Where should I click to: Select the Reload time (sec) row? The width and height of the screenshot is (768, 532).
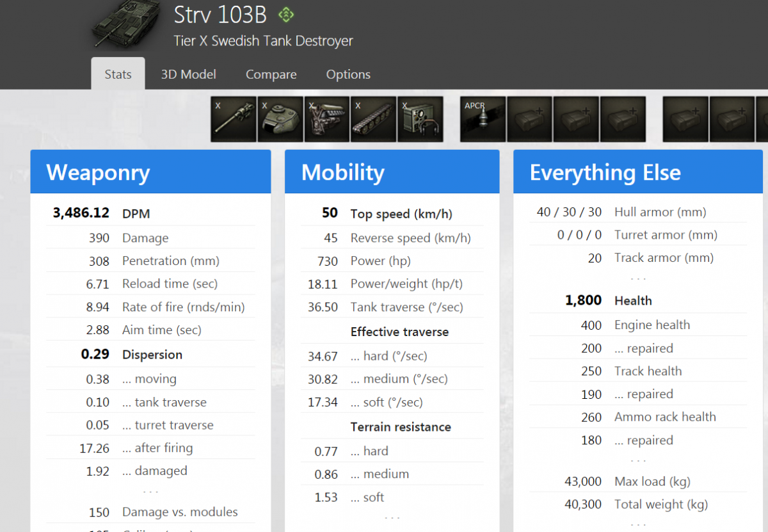(x=150, y=284)
